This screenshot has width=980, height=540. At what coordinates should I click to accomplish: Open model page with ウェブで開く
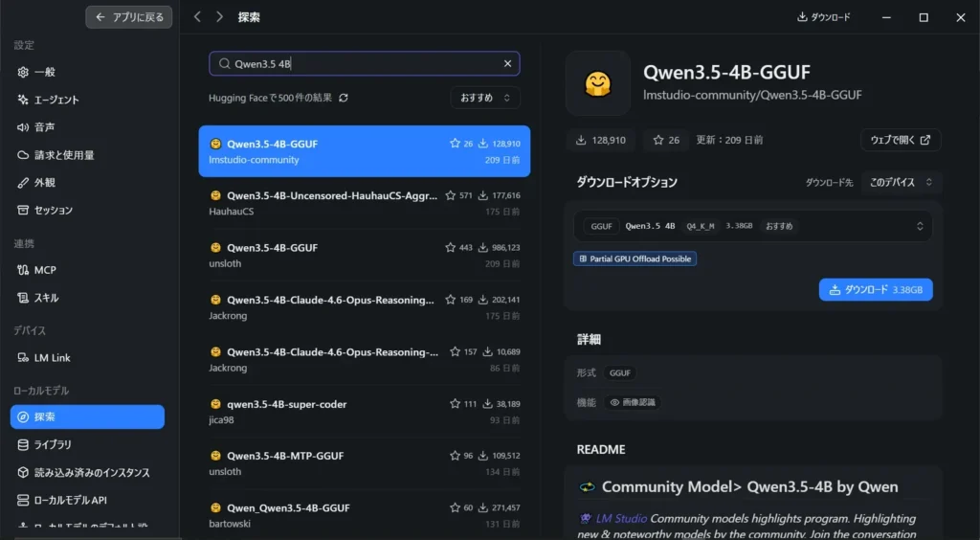(901, 140)
